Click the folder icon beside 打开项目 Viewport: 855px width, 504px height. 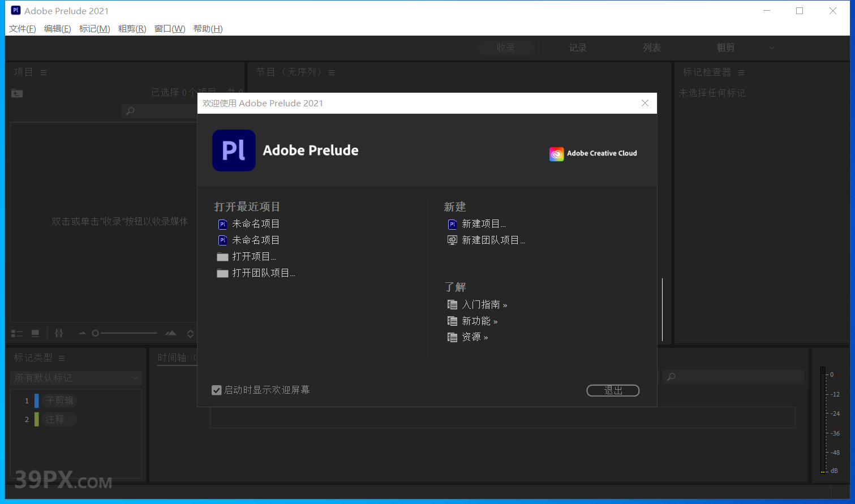pos(222,257)
